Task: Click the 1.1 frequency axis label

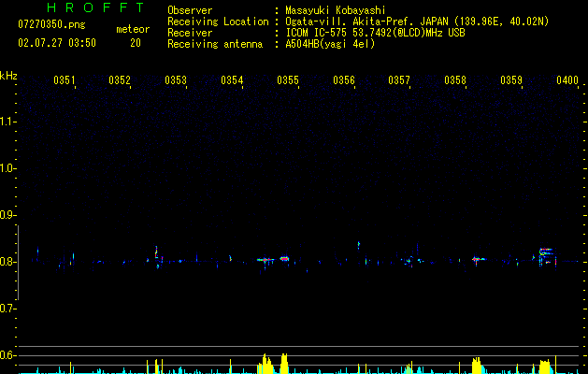Action: 7,122
